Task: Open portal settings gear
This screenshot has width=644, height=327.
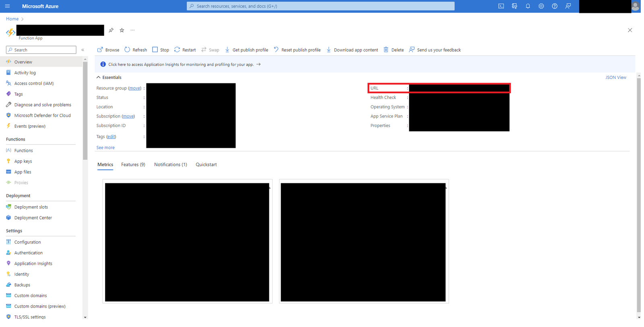Action: point(541,6)
